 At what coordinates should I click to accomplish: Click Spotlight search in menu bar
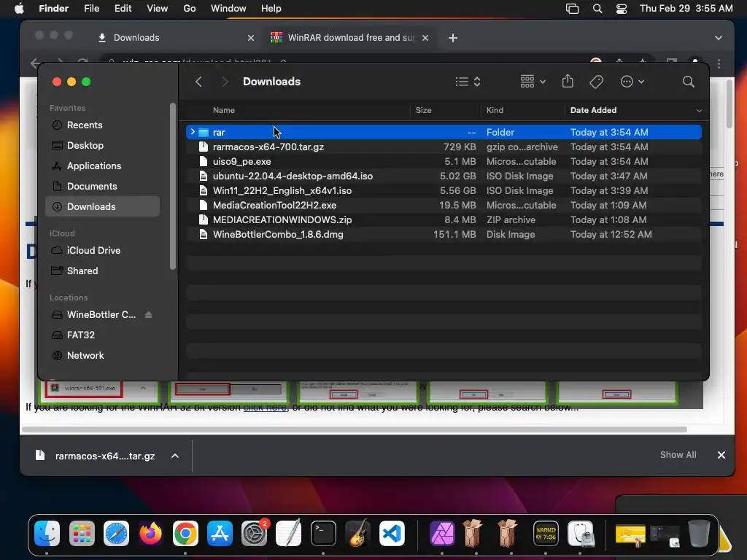coord(597,9)
